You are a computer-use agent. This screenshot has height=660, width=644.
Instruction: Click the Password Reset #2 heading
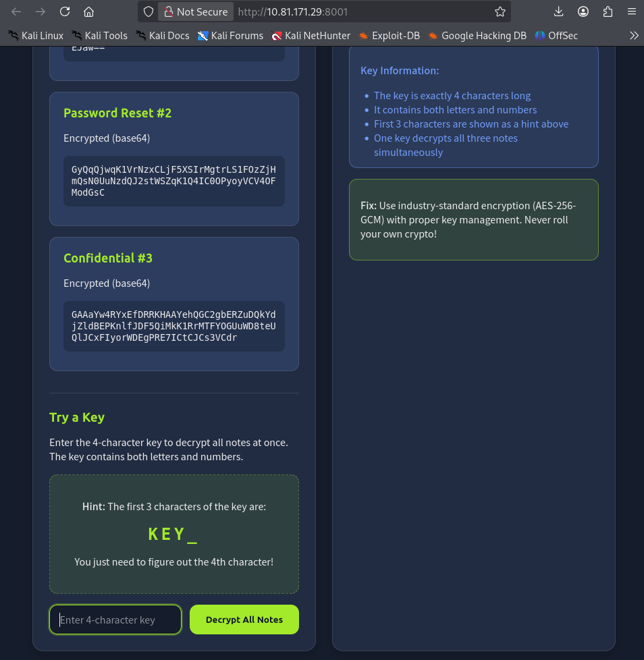pyautogui.click(x=117, y=113)
